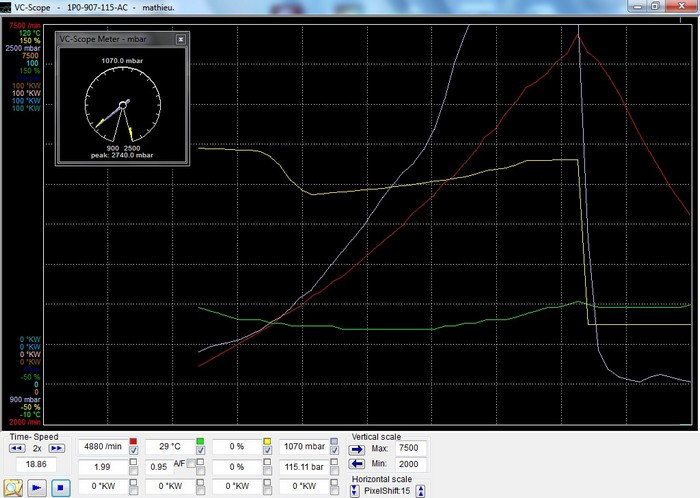Screen dimensions: 700x498
Task: Click the Vertical scale Max input field
Action: [412, 449]
